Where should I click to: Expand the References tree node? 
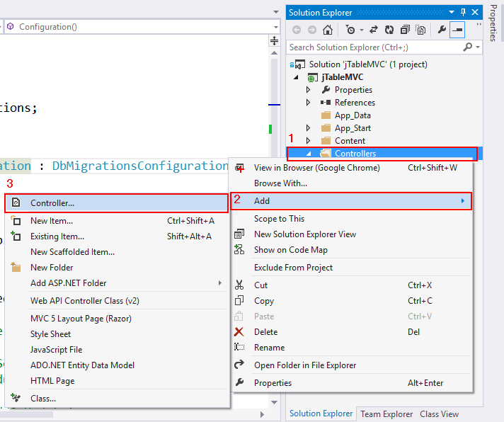point(308,103)
